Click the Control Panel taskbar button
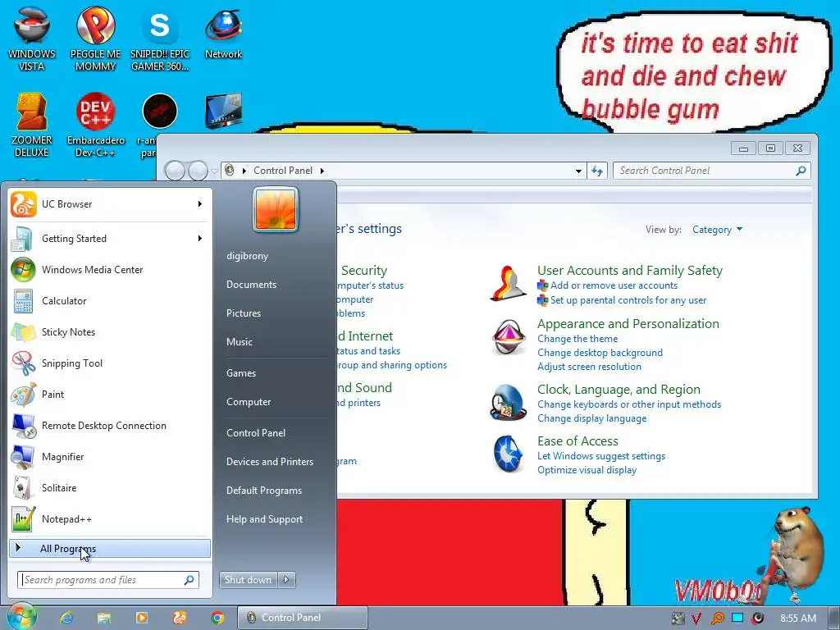 coord(303,618)
